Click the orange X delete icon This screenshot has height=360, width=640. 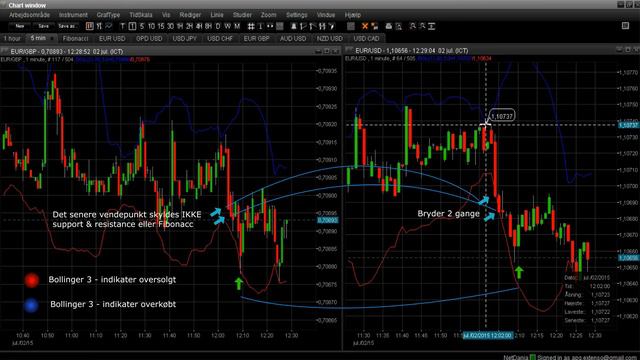(x=365, y=26)
